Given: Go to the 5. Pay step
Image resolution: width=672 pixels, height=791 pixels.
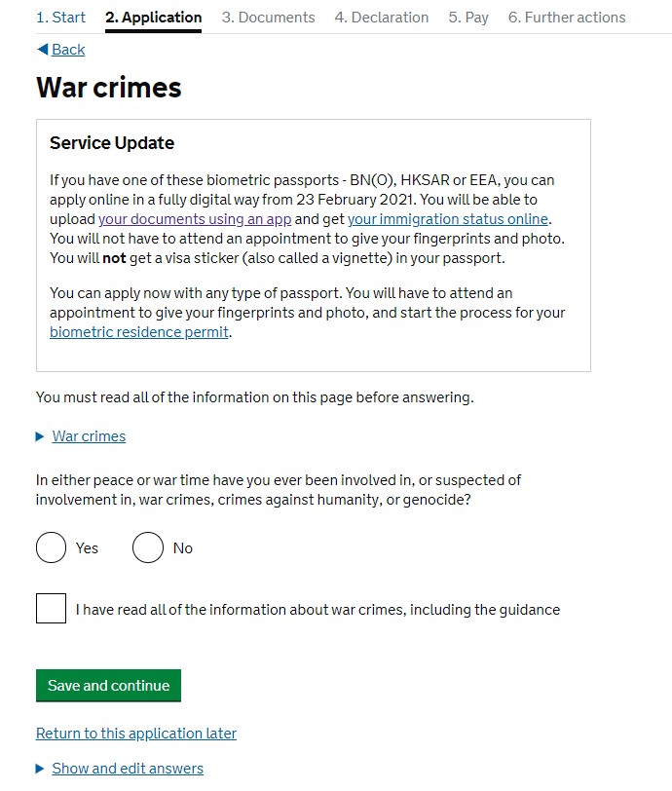Looking at the screenshot, I should click(x=468, y=18).
